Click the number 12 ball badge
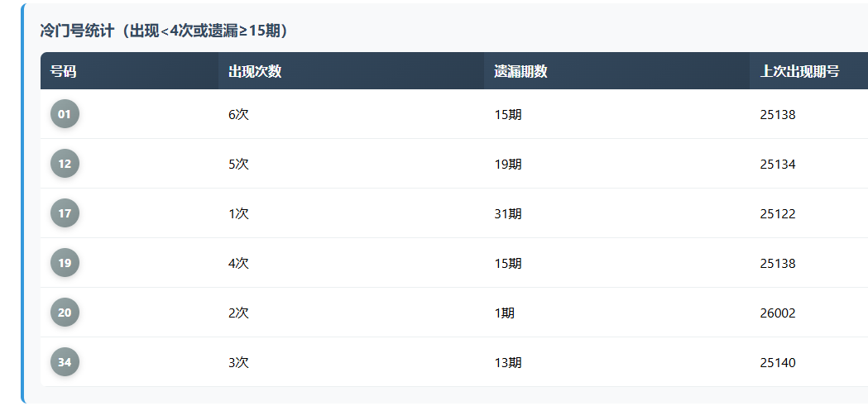868x406 pixels. click(65, 164)
